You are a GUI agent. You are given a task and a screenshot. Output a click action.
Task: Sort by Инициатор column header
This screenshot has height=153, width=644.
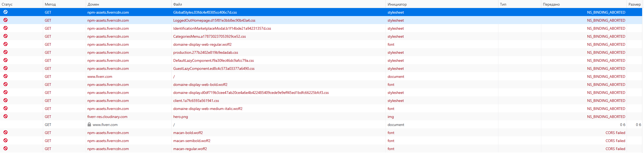(397, 4)
